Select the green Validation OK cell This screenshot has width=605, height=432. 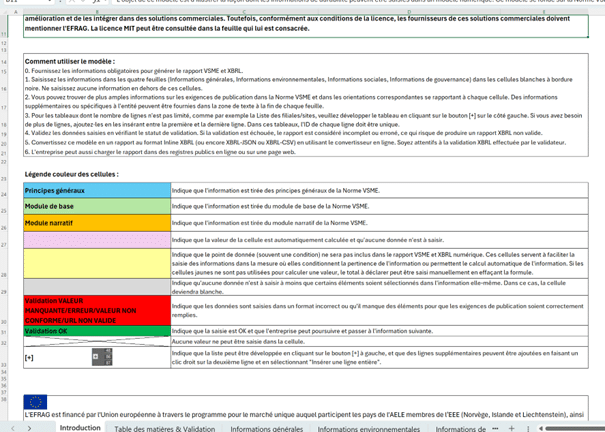96,330
